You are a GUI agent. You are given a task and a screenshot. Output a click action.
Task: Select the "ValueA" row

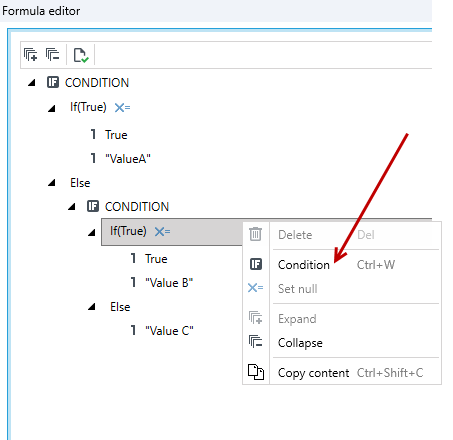(128, 159)
